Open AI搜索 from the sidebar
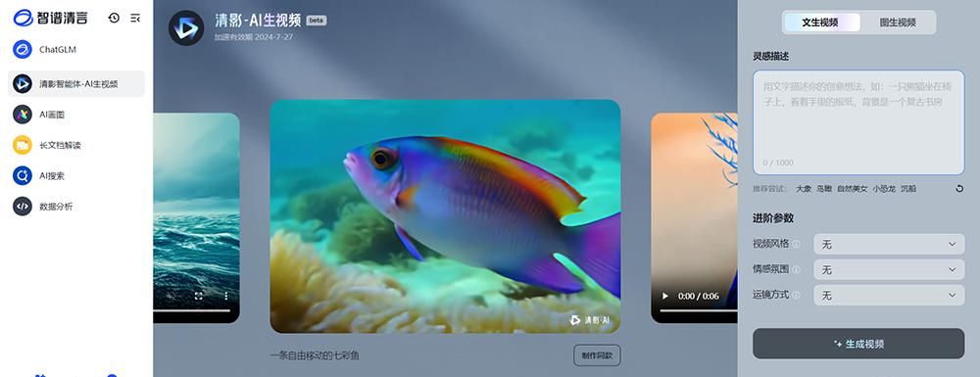The image size is (980, 377). [76, 175]
